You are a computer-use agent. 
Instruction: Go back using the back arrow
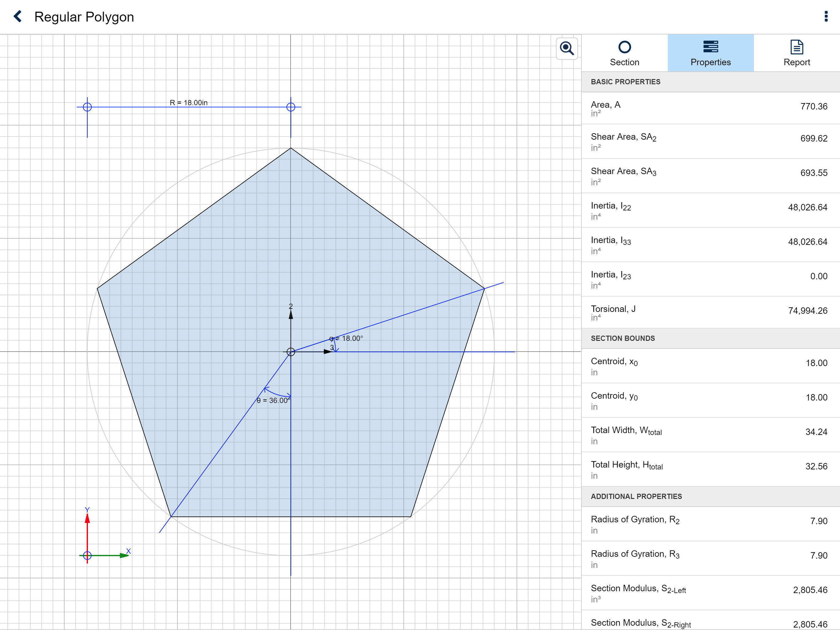tap(18, 16)
